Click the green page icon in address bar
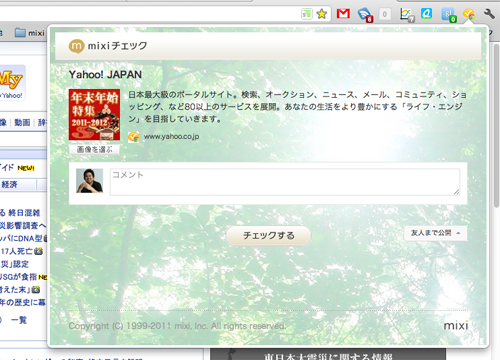 point(307,14)
